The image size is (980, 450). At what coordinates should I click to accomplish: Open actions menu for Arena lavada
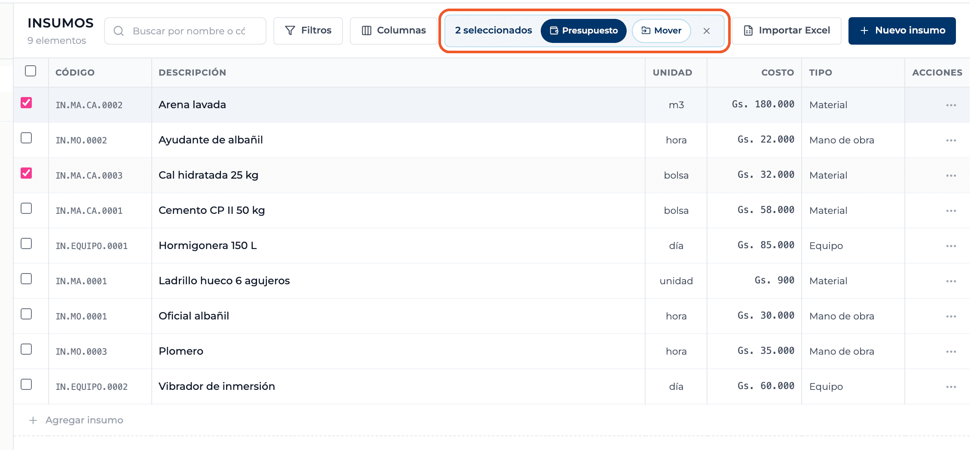point(951,105)
